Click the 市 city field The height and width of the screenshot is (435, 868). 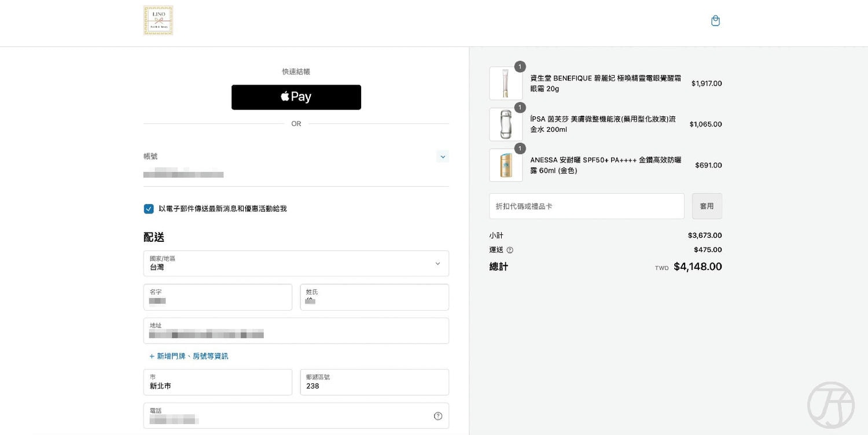(x=218, y=382)
